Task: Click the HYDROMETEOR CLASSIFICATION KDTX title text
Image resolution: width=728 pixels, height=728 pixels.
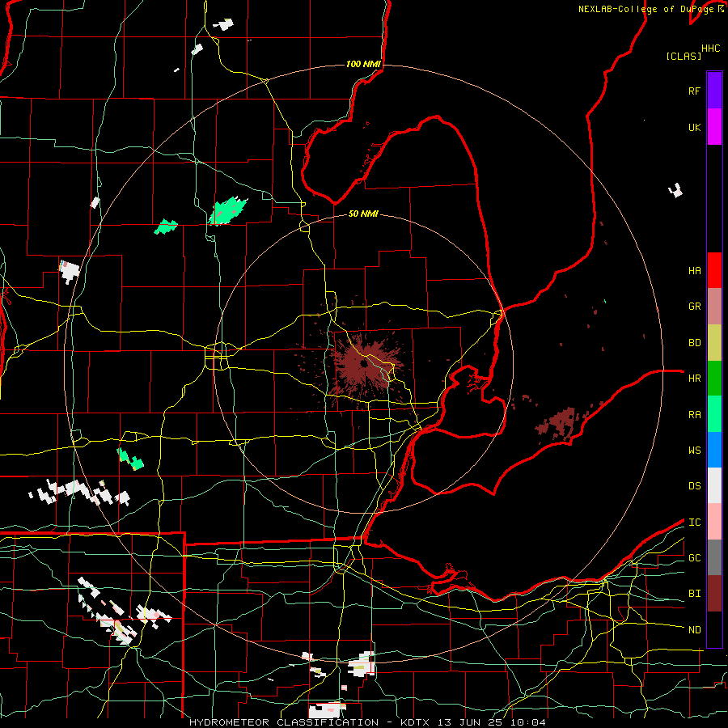Action: click(367, 722)
